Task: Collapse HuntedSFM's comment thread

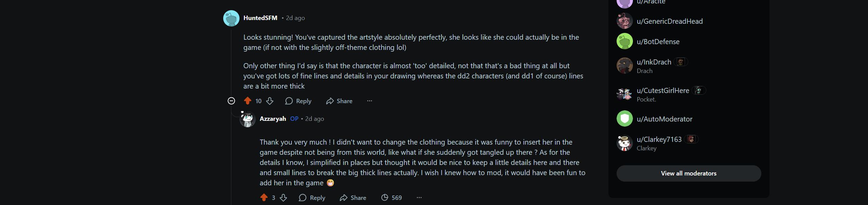Action: tap(231, 101)
